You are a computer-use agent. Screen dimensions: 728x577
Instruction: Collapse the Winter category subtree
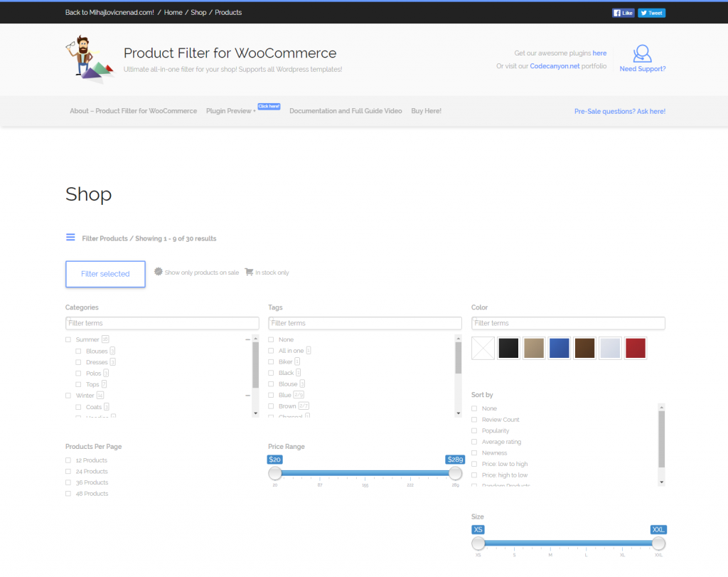click(248, 396)
